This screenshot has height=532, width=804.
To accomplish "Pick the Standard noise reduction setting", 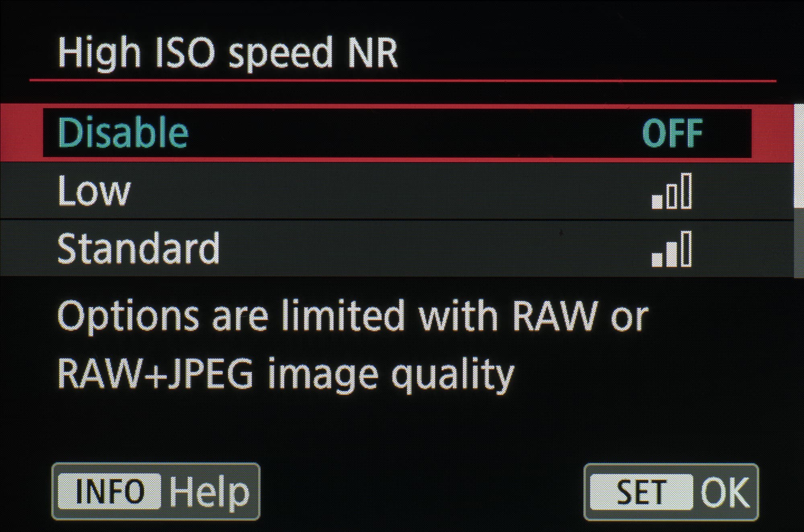I will 397,249.
